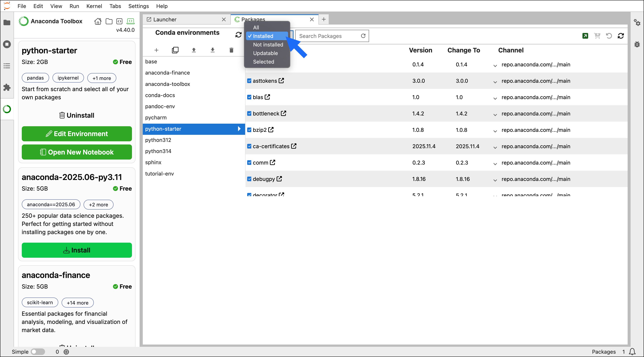Click the remove environment trash icon

click(231, 50)
